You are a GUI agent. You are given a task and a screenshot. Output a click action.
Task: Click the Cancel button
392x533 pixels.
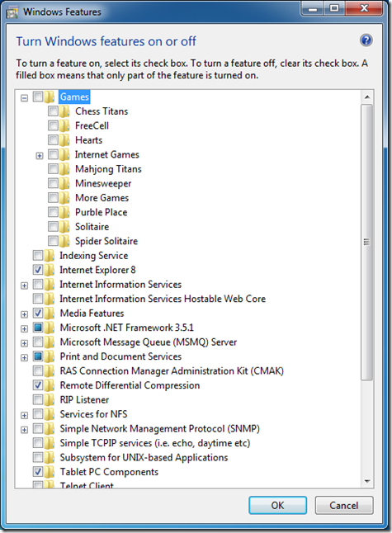coord(344,505)
